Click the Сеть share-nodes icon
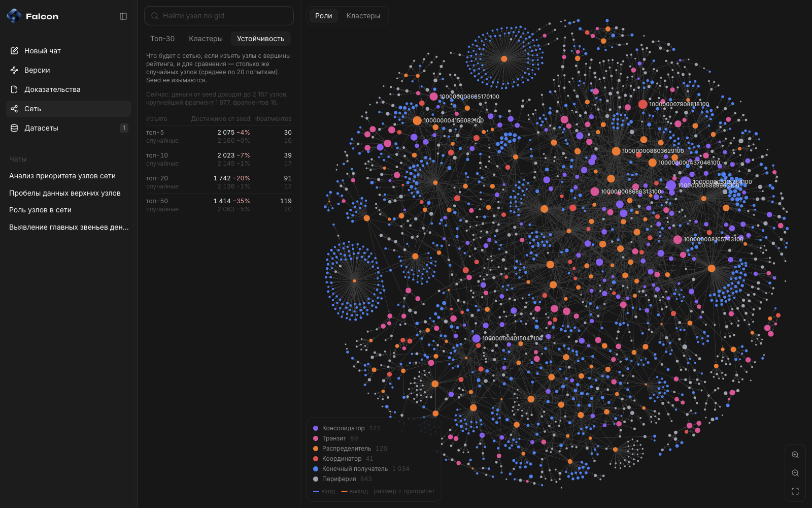 [x=14, y=109]
